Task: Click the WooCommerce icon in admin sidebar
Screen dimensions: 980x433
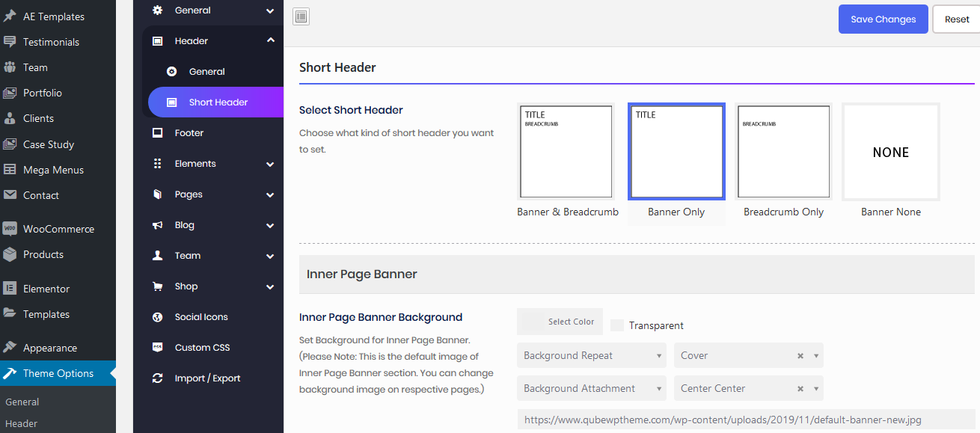Action: (10, 229)
